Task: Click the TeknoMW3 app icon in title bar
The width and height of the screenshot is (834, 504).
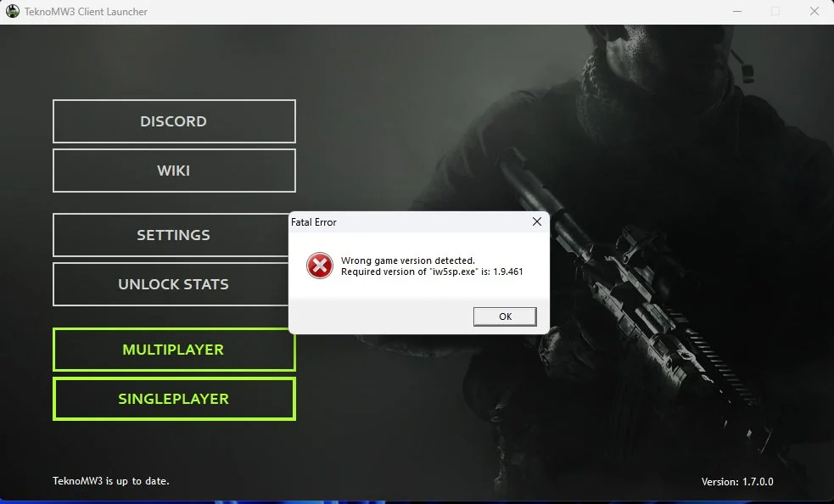Action: [x=12, y=11]
